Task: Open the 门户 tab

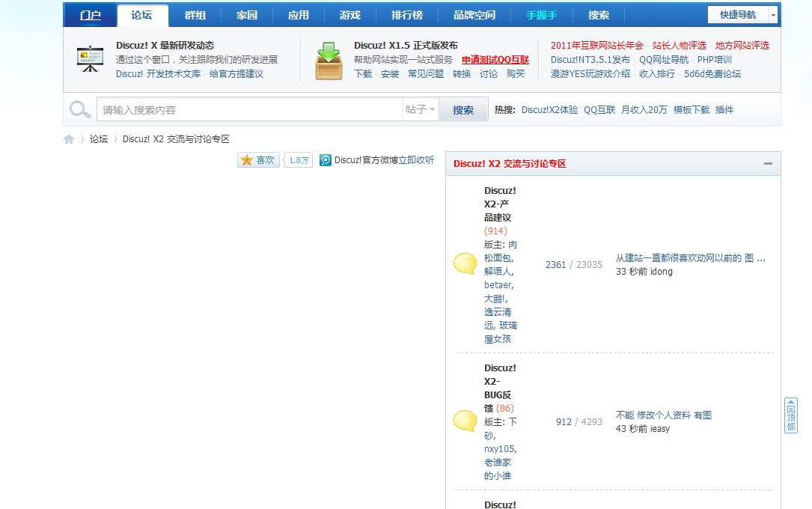Action: point(90,15)
